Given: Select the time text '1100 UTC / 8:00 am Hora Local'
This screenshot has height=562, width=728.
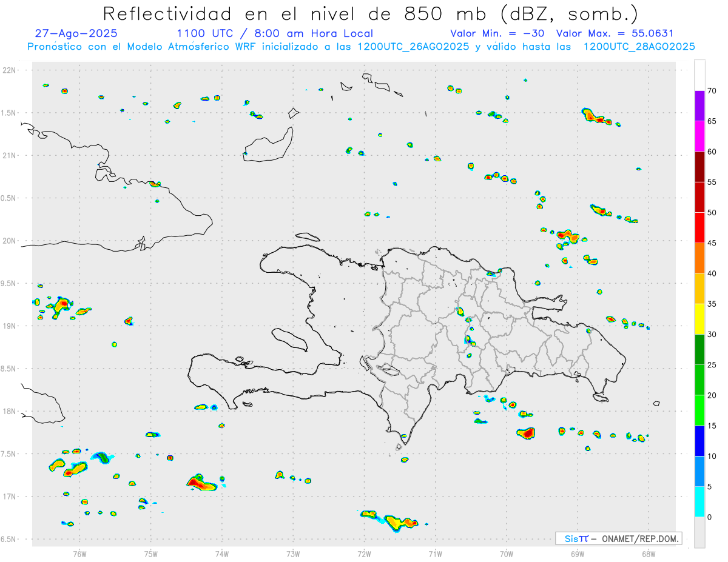Looking at the screenshot, I should coord(275,33).
